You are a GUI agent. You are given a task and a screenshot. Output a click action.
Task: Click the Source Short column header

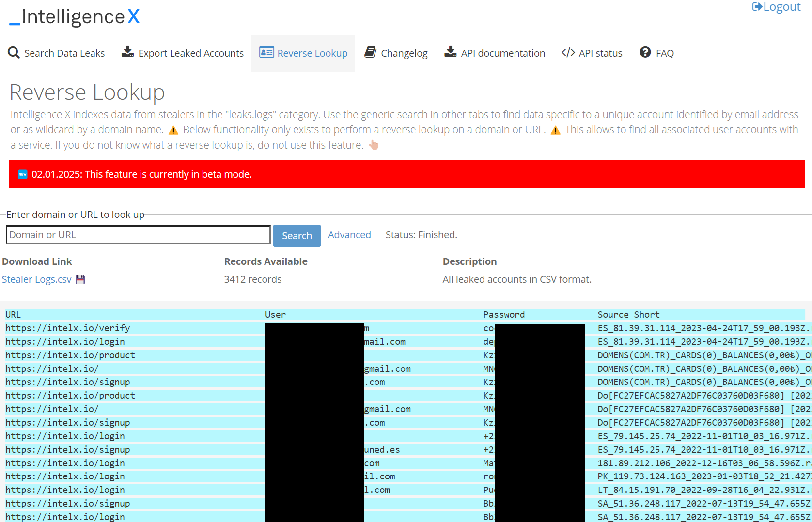point(628,315)
